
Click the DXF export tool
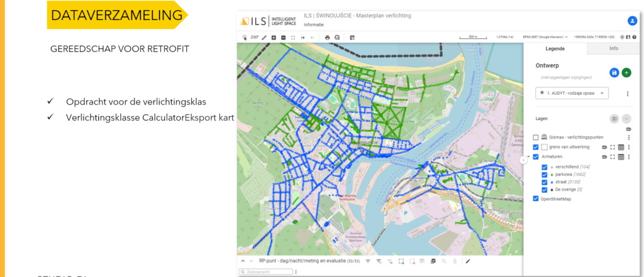pos(255,38)
